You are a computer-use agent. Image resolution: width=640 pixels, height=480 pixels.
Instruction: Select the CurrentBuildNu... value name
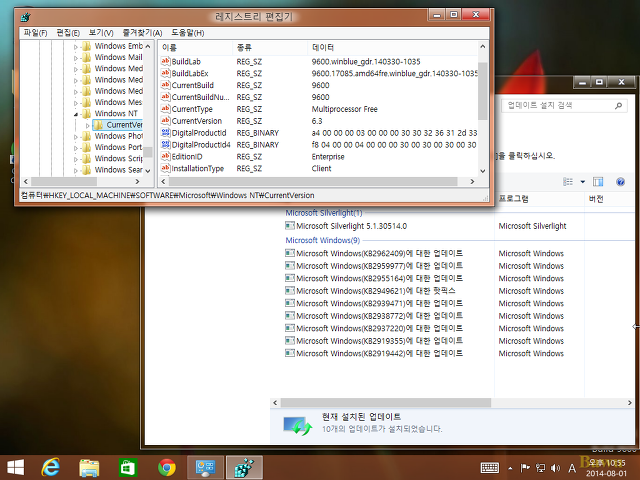[x=200, y=97]
